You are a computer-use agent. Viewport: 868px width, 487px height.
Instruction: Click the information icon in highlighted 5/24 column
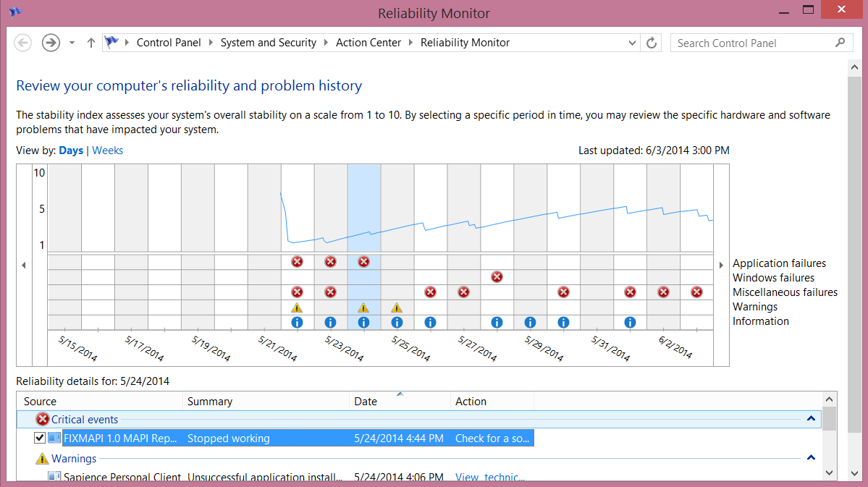(x=363, y=323)
